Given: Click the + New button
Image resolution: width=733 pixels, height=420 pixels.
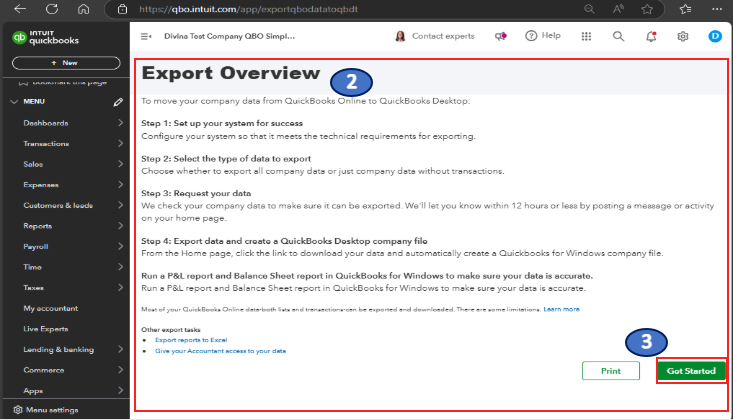Looking at the screenshot, I should pos(66,63).
